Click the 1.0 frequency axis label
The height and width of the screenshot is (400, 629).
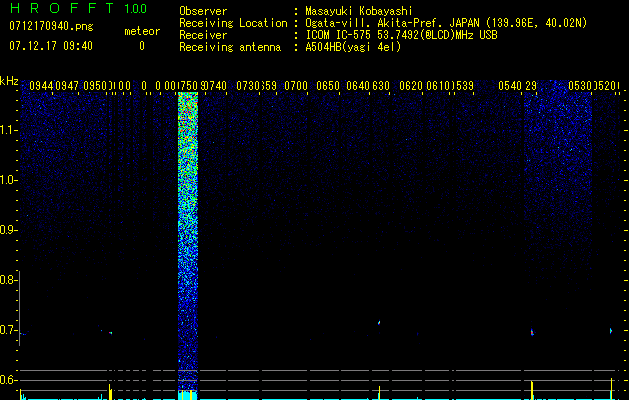coord(8,180)
